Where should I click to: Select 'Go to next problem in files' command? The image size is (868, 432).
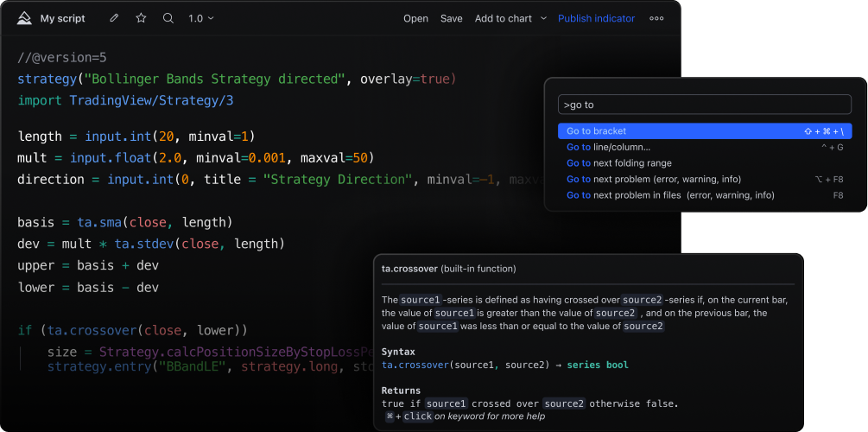click(x=705, y=195)
